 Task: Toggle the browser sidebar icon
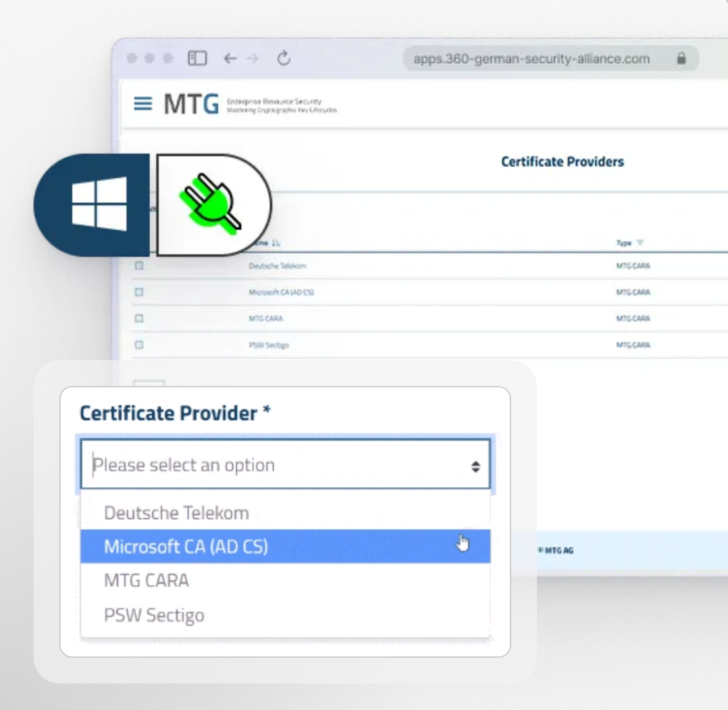197,59
